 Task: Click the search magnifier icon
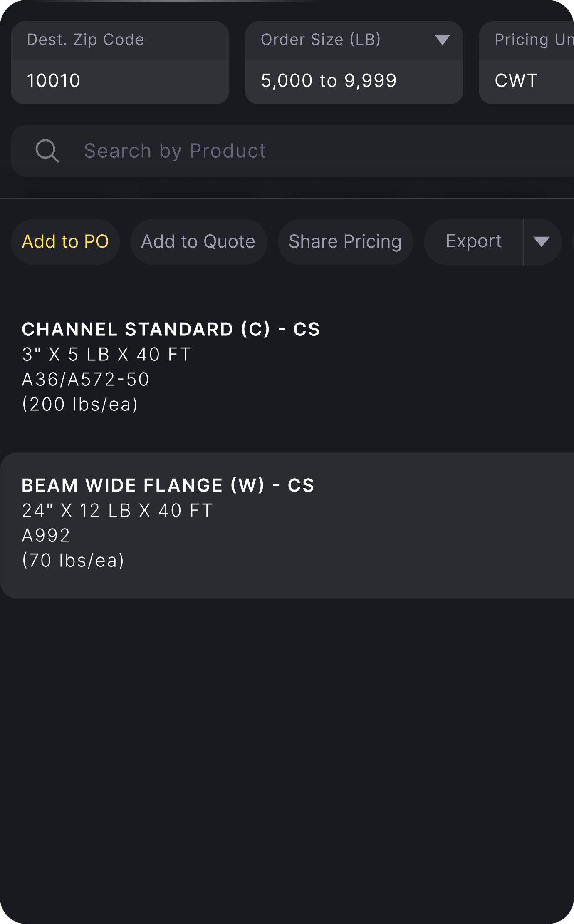(x=47, y=151)
